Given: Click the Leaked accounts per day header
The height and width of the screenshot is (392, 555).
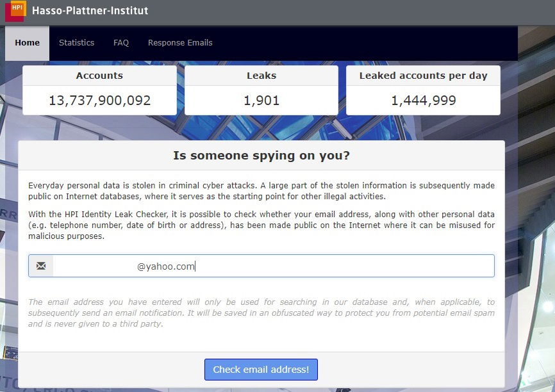Looking at the screenshot, I should click(x=424, y=75).
